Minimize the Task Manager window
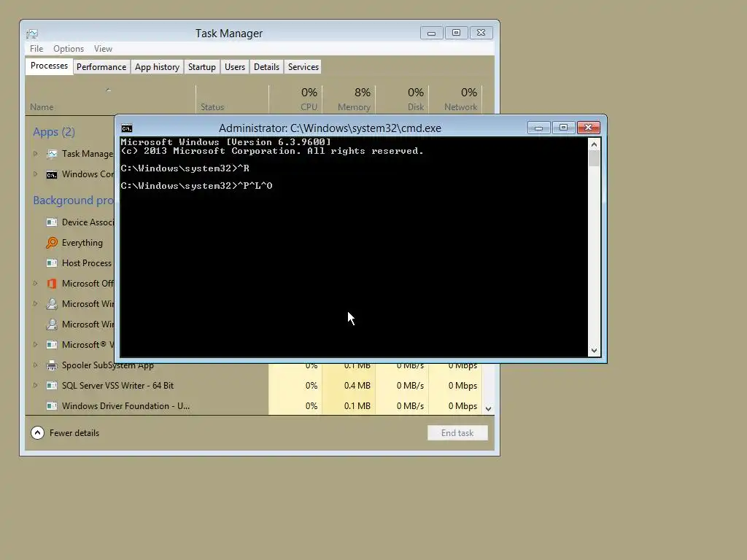 [432, 33]
